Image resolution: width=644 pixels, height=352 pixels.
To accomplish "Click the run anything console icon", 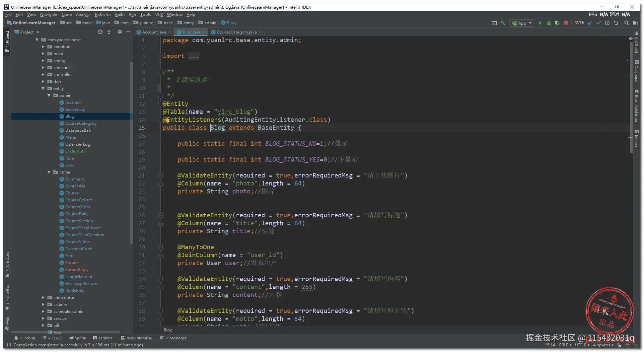I will (x=494, y=23).
